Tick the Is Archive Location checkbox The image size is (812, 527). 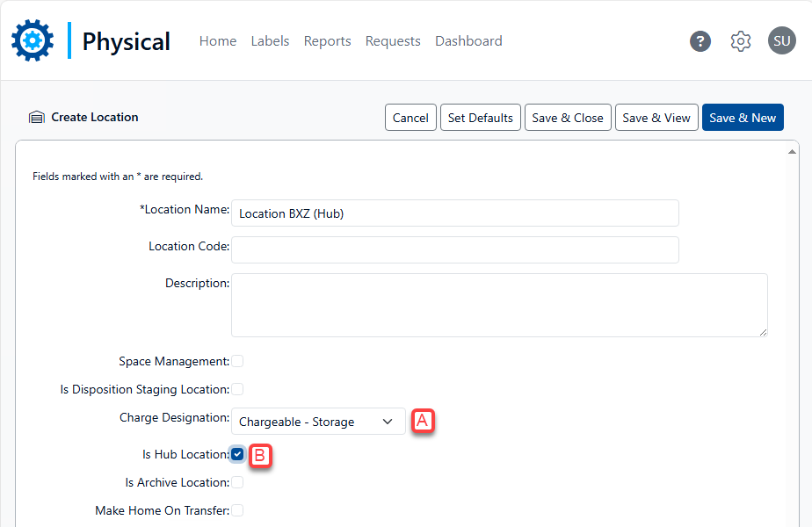pyautogui.click(x=237, y=482)
